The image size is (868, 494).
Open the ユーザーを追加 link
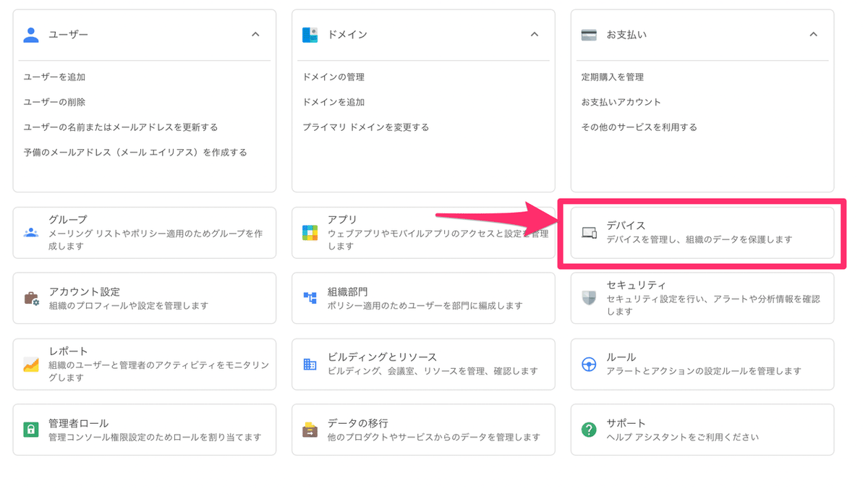pyautogui.click(x=54, y=77)
